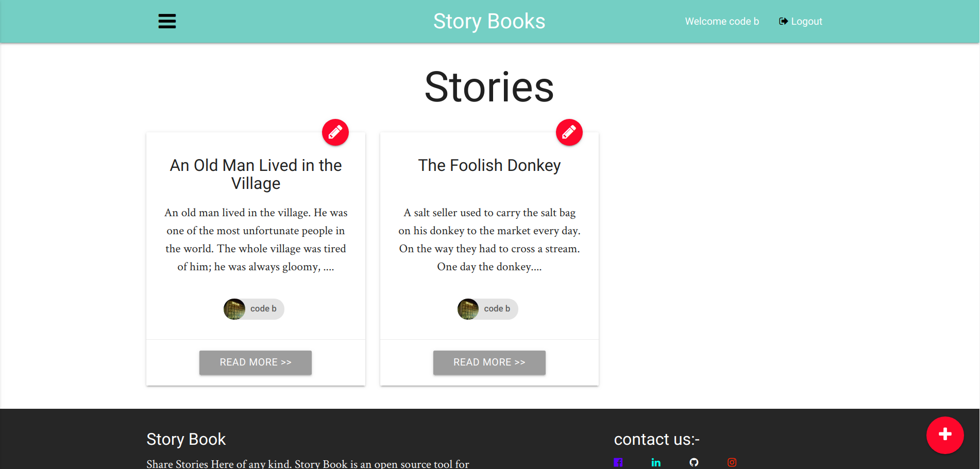The image size is (980, 469).
Task: Edit The Foolish Donkey story
Action: [569, 132]
